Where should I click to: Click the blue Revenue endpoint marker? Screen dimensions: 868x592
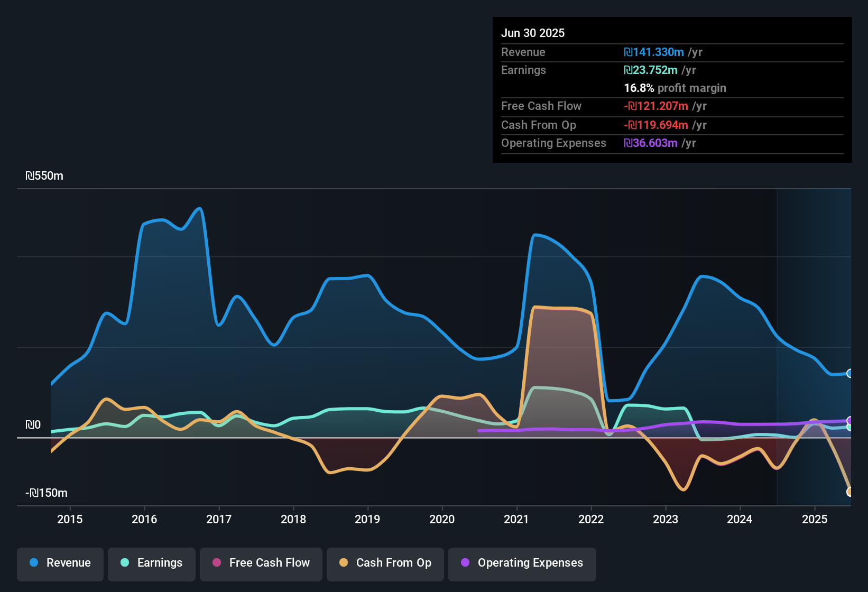pos(850,373)
